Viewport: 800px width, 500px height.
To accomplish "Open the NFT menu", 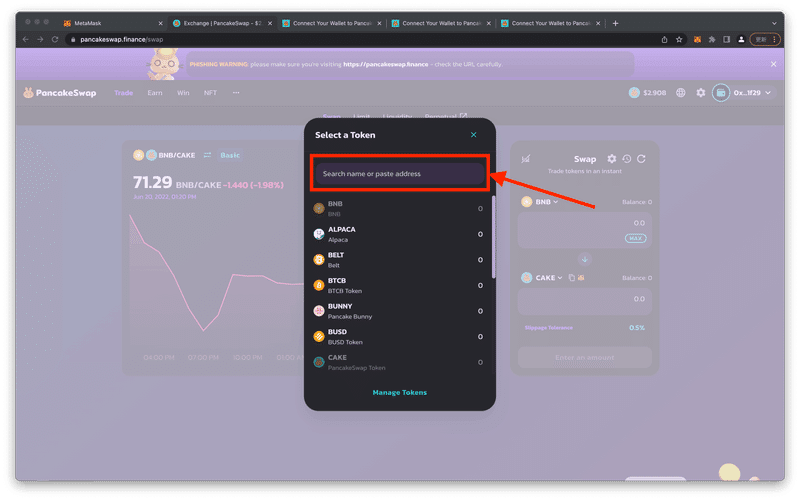I will 210,93.
